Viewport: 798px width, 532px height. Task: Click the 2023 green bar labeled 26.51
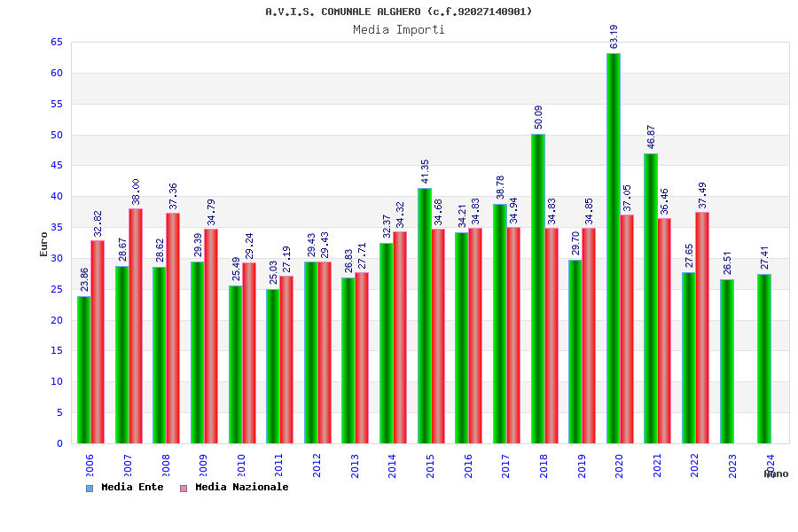[727, 362]
